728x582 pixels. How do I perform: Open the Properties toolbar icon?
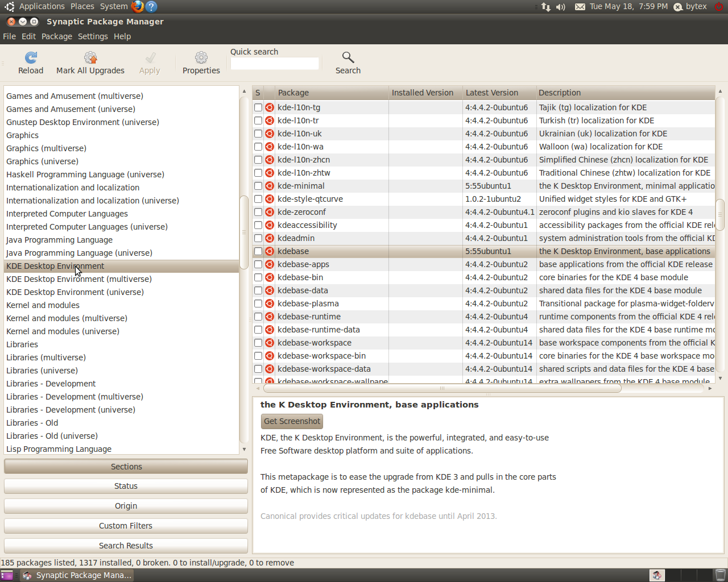click(x=201, y=57)
